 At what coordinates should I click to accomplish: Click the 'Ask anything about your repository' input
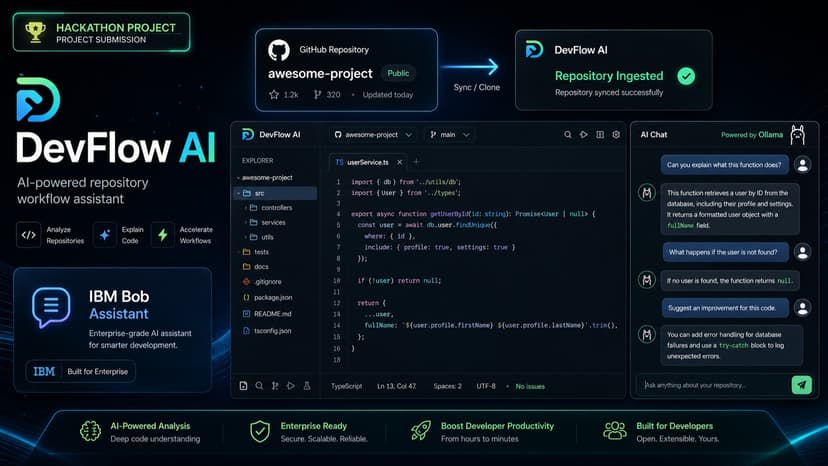(714, 385)
